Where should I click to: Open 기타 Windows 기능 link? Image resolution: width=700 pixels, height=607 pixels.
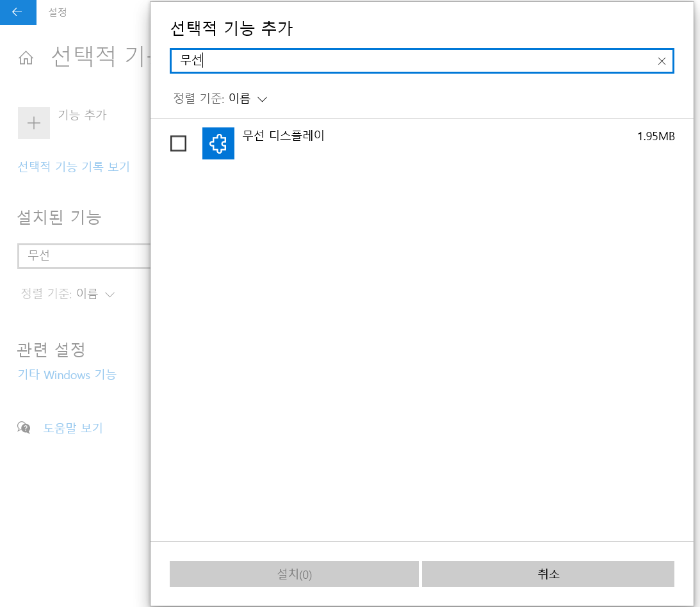[67, 375]
